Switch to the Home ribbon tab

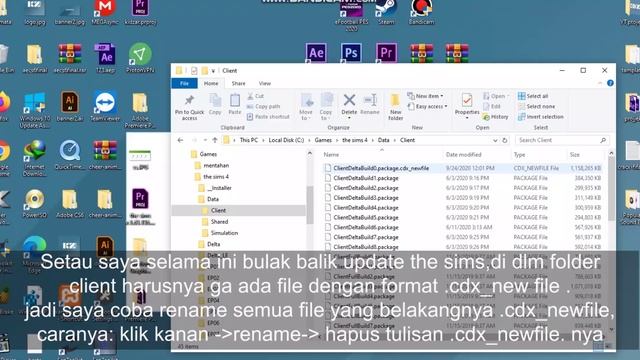[211, 83]
